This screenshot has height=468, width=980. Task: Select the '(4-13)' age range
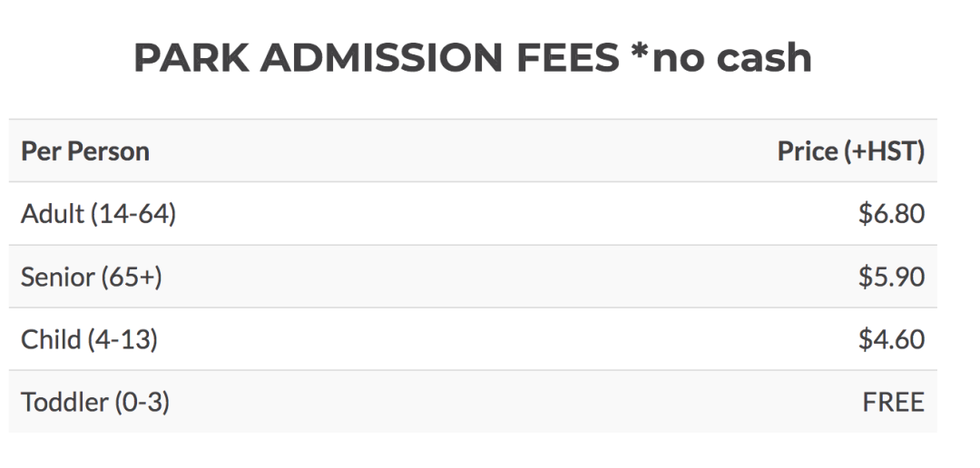tap(122, 339)
